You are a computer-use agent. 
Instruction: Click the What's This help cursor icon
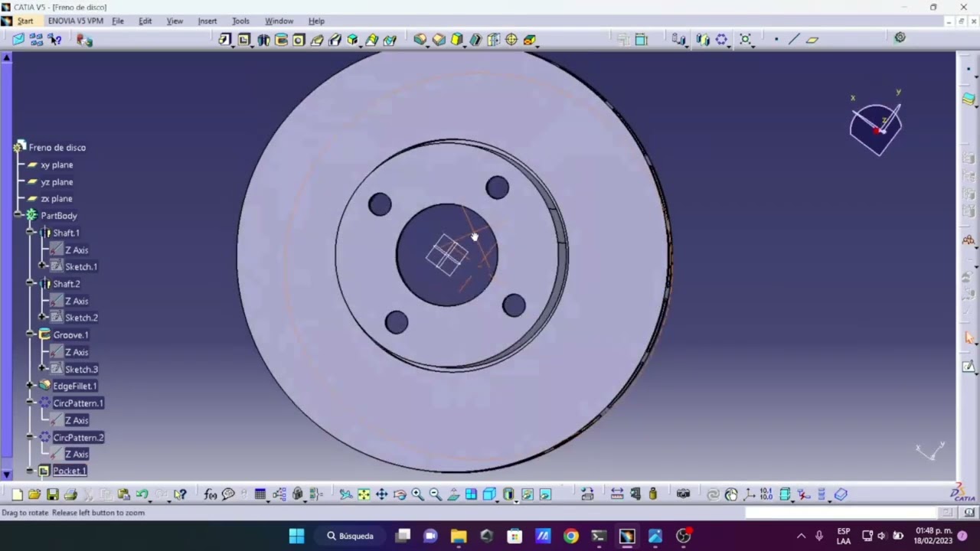(180, 494)
